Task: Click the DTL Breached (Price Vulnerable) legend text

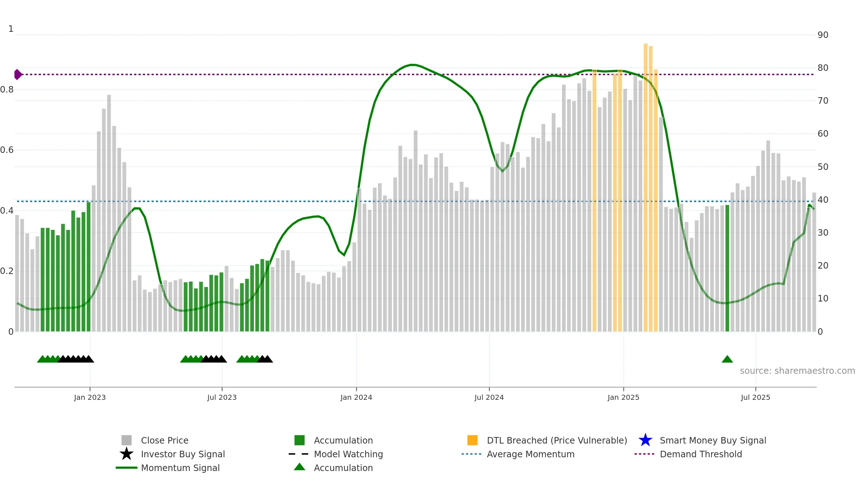Action: [557, 440]
